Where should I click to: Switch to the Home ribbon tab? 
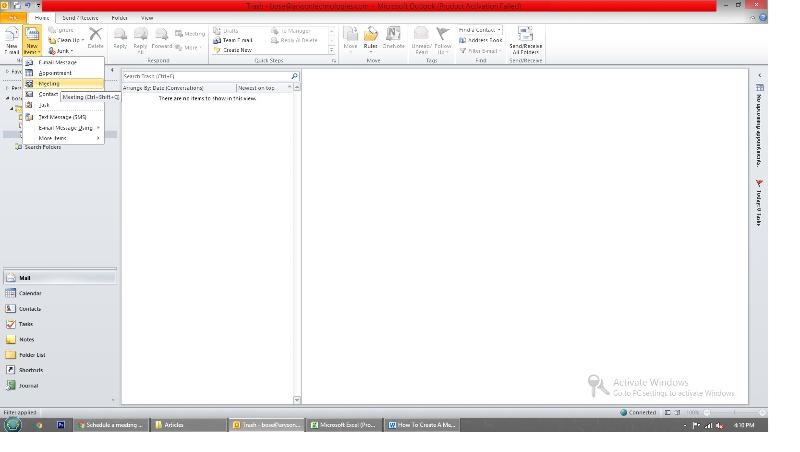click(42, 18)
